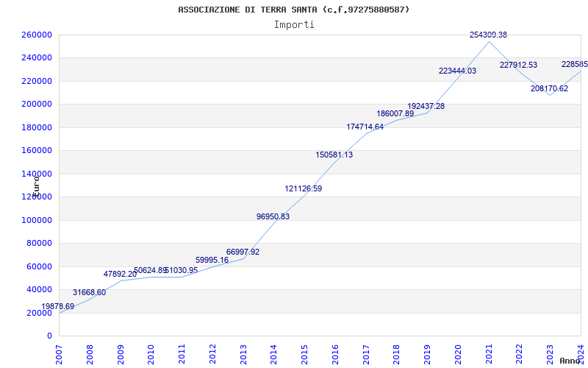Select data label 223444.03
This screenshot has width=588, height=368.
457,71
